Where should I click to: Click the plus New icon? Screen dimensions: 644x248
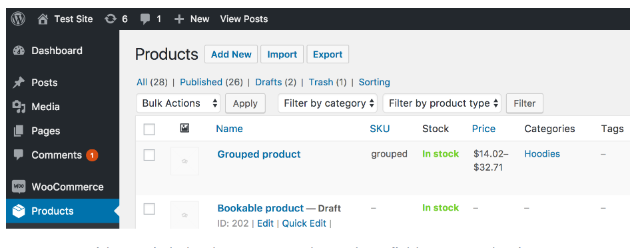[178, 19]
